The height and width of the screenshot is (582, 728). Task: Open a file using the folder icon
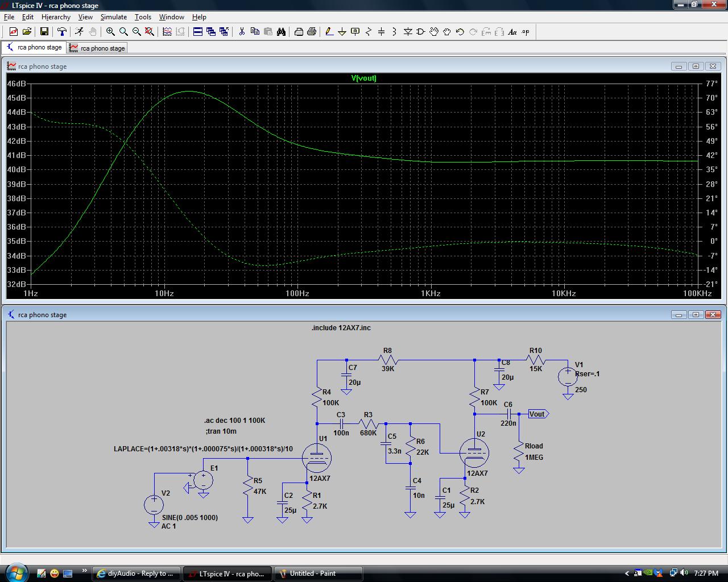27,32
